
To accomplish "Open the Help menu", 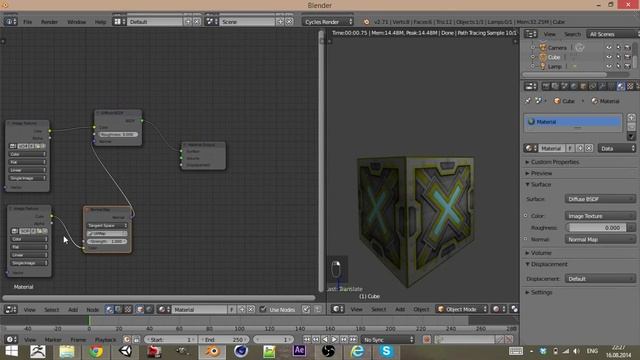I will click(x=100, y=22).
